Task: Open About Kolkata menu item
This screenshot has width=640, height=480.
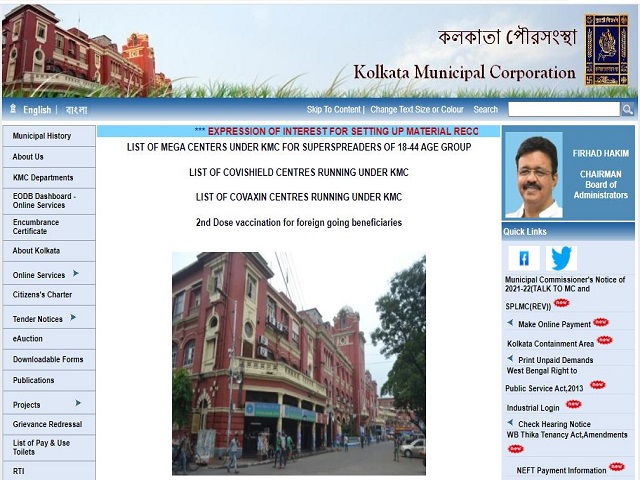Action: 49,251
